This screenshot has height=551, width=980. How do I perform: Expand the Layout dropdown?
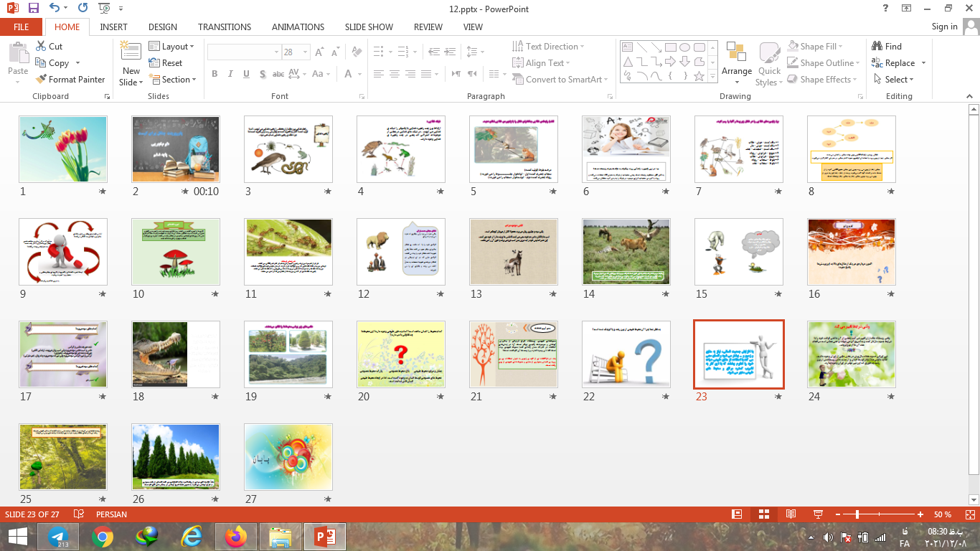pyautogui.click(x=172, y=47)
